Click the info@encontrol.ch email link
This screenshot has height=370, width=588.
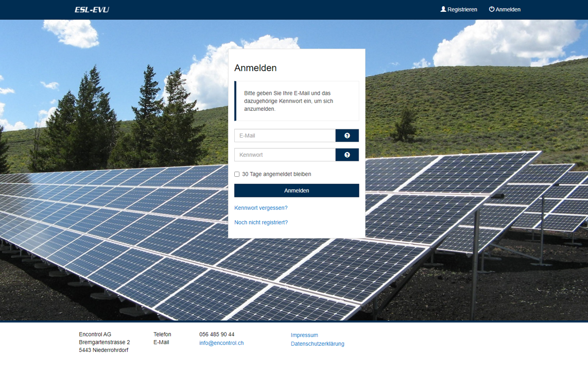click(221, 343)
